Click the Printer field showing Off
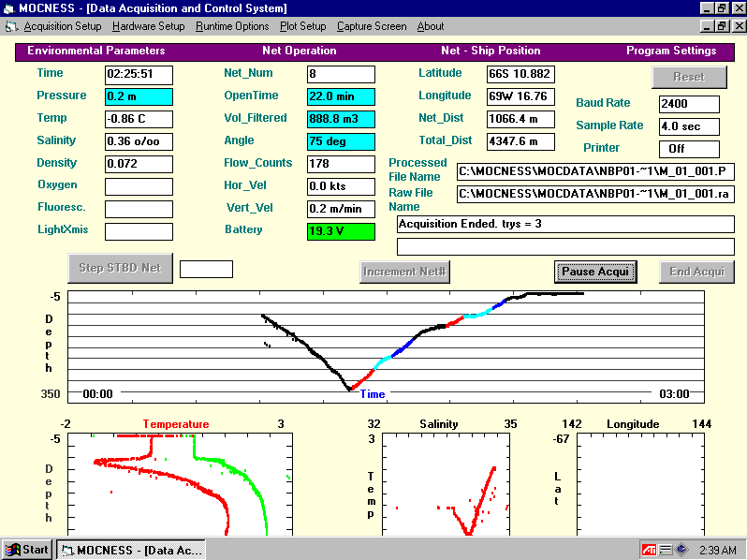The image size is (747, 560). point(689,149)
